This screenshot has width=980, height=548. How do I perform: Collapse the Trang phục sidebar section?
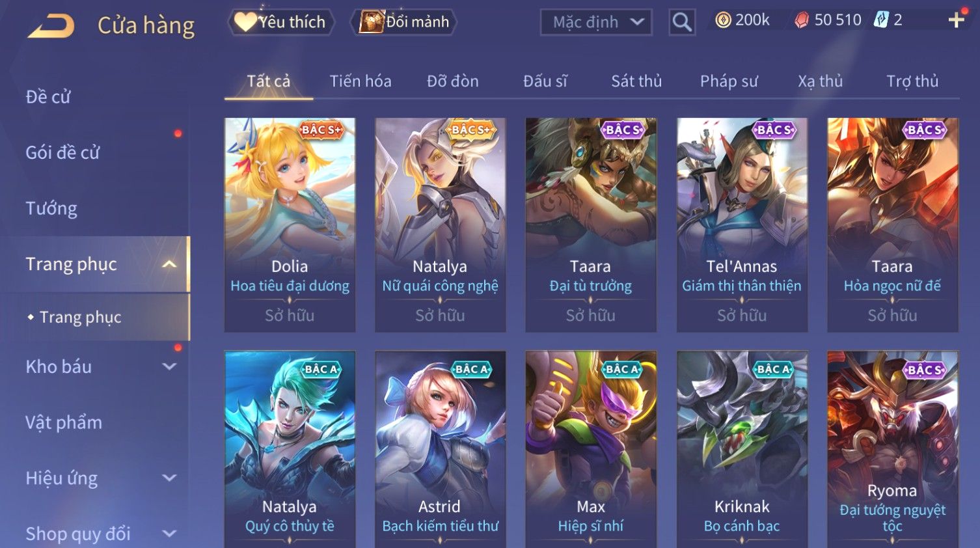[x=169, y=264]
